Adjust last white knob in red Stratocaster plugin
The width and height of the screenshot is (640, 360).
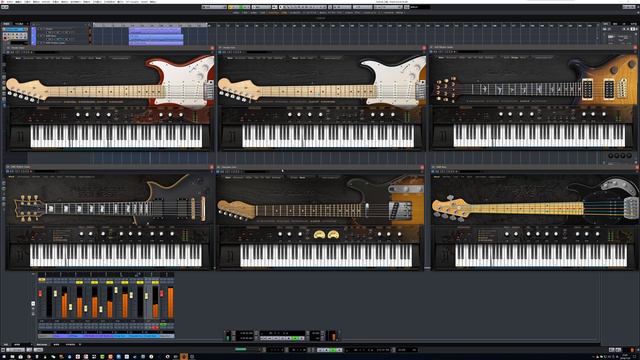point(181,115)
